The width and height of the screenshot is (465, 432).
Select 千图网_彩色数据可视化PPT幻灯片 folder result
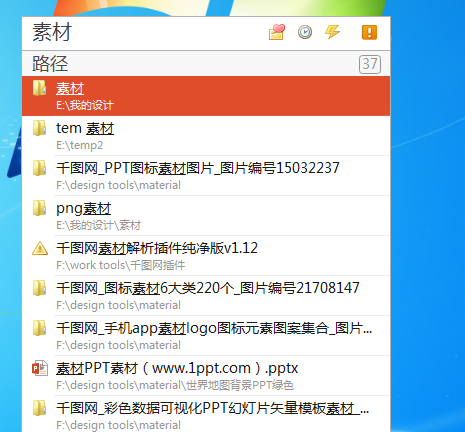coord(206,414)
